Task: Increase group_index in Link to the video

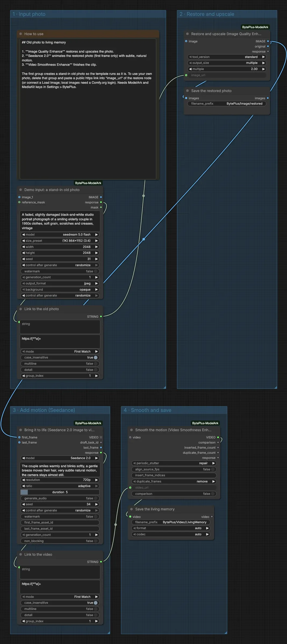Action: [96, 621]
